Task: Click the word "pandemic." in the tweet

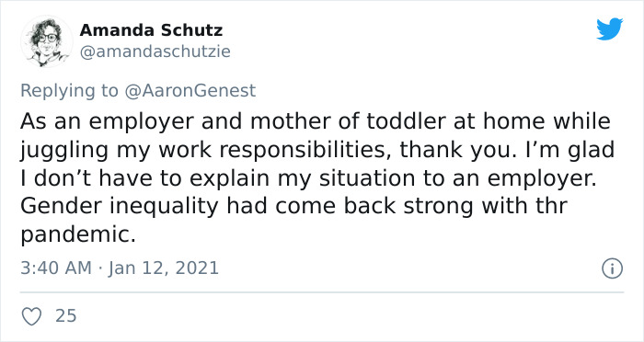Action: pyautogui.click(x=78, y=235)
